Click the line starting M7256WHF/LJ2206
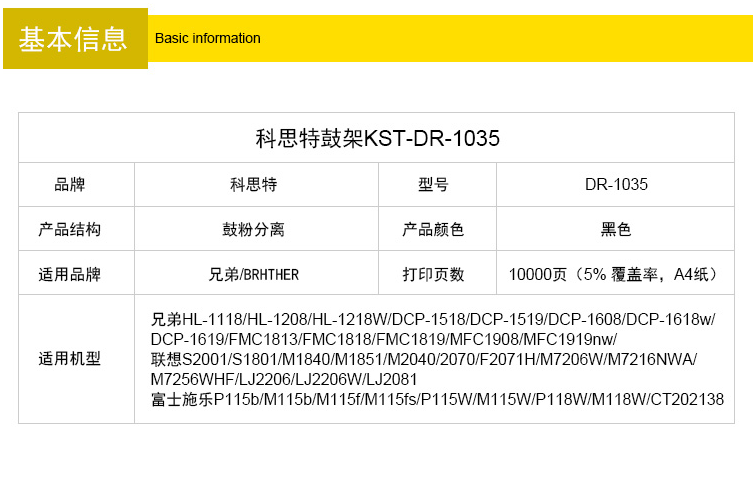Viewport: 755px width, 491px height. (x=284, y=379)
